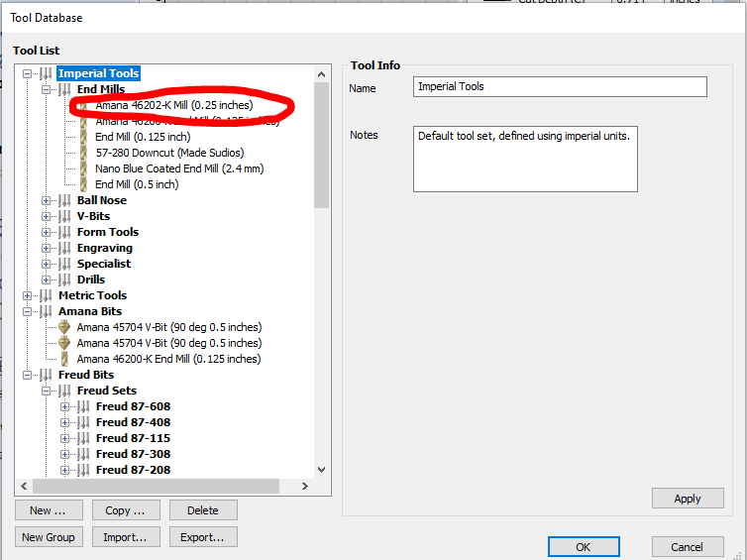Expand the V-Bits group
The height and width of the screenshot is (560, 747).
(x=46, y=216)
